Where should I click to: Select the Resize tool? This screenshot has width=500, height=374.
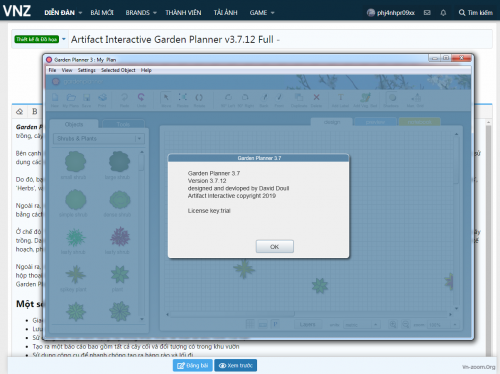(183, 97)
